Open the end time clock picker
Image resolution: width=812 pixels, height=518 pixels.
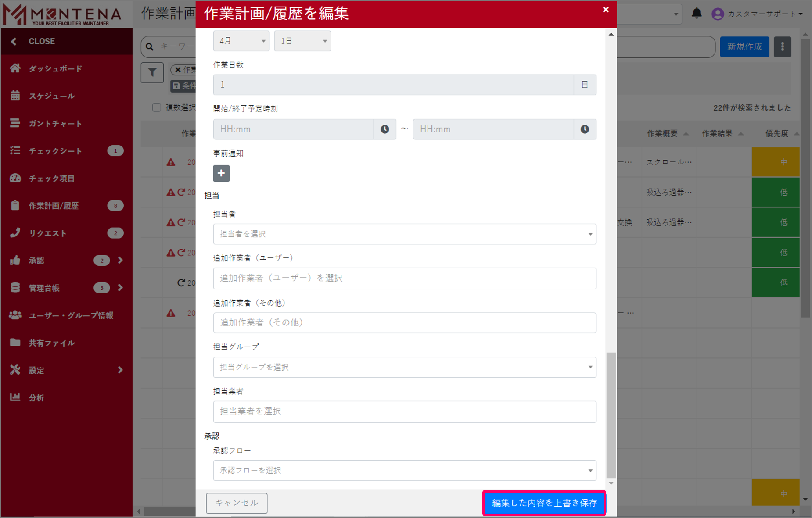click(x=585, y=129)
